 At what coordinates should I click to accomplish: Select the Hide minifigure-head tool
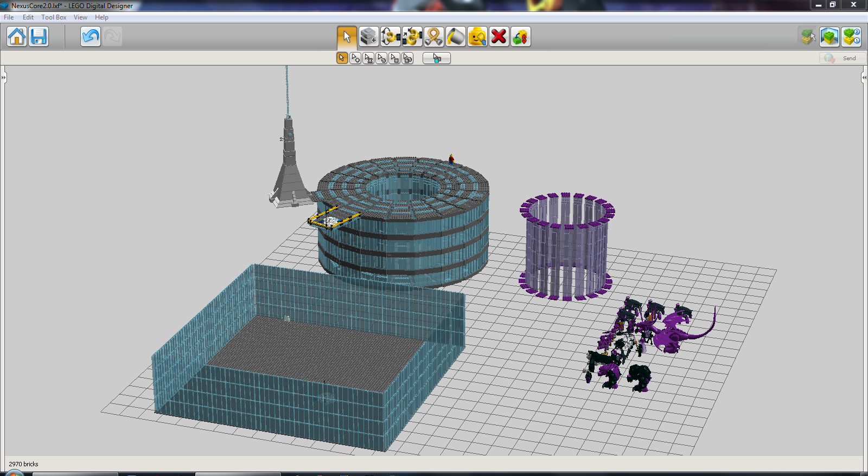(477, 37)
